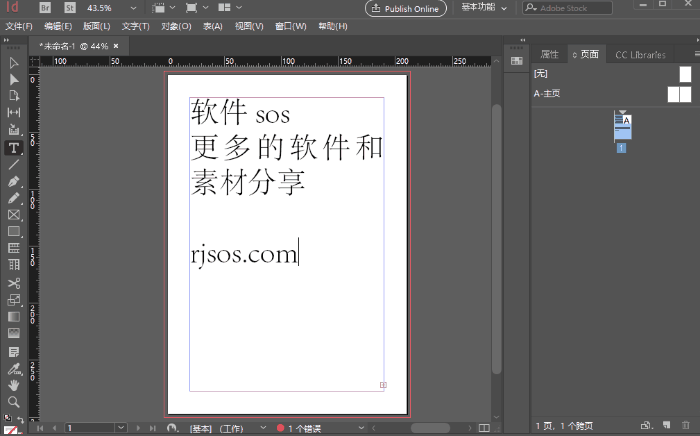Click the edit page size icon

point(646,425)
